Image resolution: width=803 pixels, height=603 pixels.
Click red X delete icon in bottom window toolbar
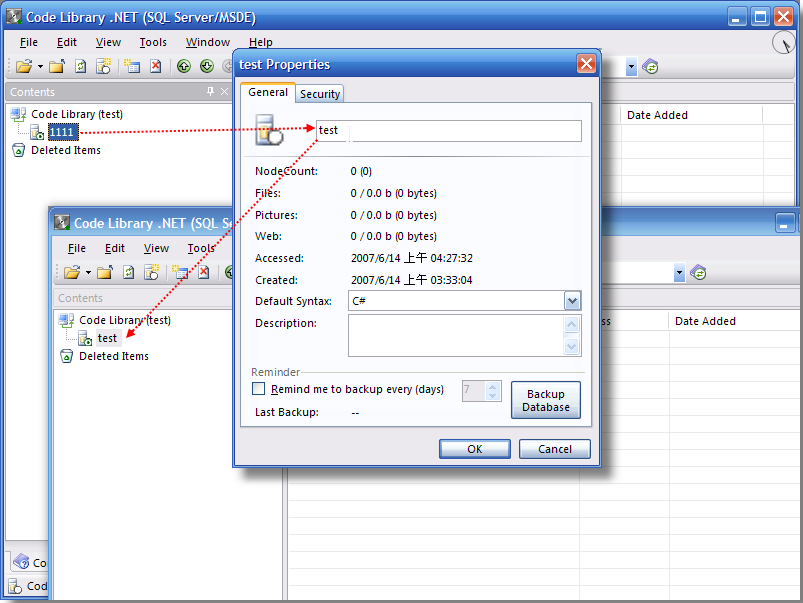(x=204, y=272)
